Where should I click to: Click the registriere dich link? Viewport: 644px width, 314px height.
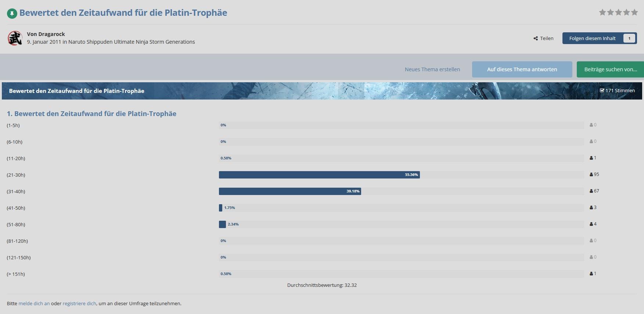click(x=79, y=304)
